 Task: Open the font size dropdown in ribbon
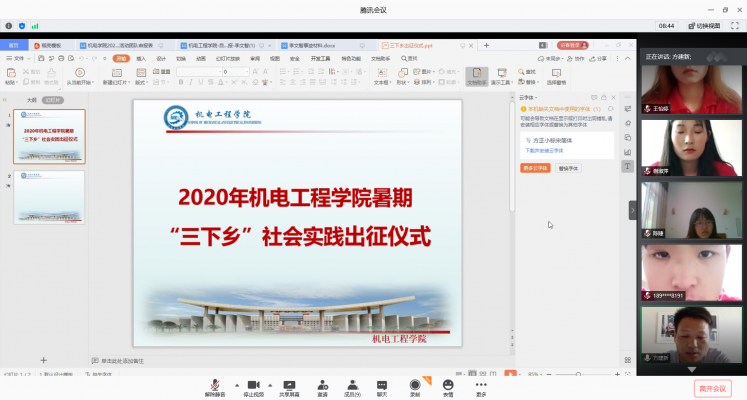247,72
